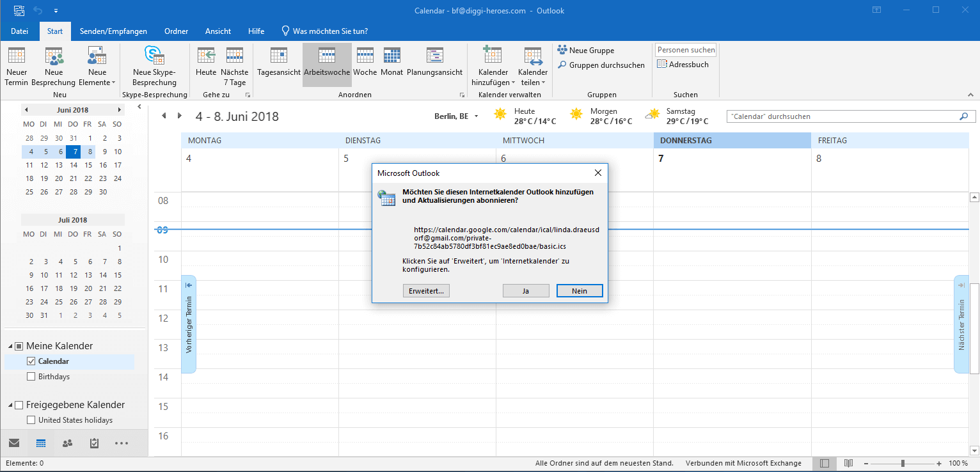Select June 12 in mini calendar
The width and height of the screenshot is (980, 472).
click(44, 165)
